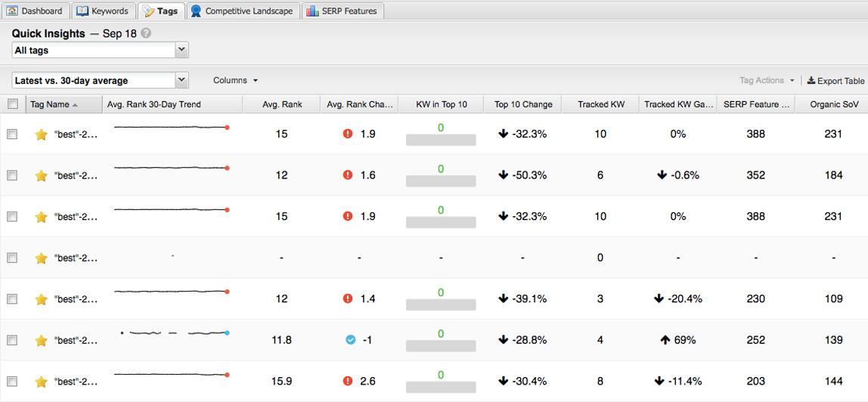Sort by the Avg. Rank column header
The height and width of the screenshot is (402, 868).
tap(281, 104)
